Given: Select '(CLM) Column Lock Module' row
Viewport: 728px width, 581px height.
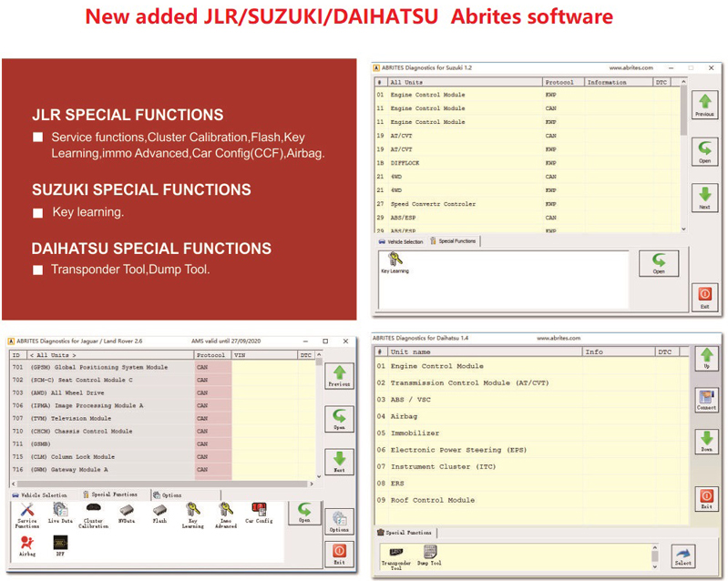Looking at the screenshot, I should pos(162,456).
